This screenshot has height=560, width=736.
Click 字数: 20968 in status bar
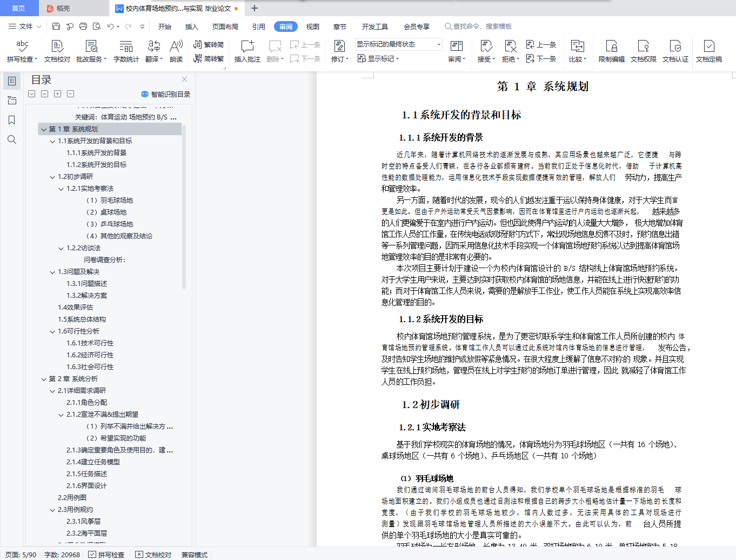click(x=62, y=555)
